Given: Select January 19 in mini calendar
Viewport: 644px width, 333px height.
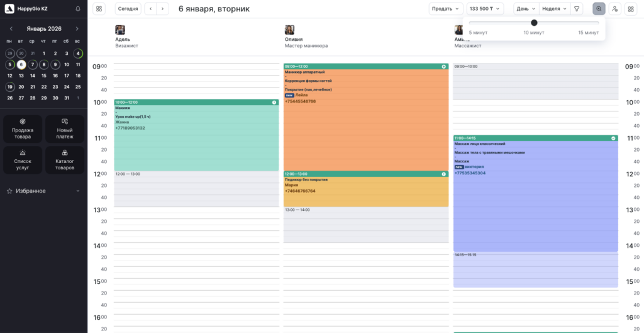Looking at the screenshot, I should point(9,87).
